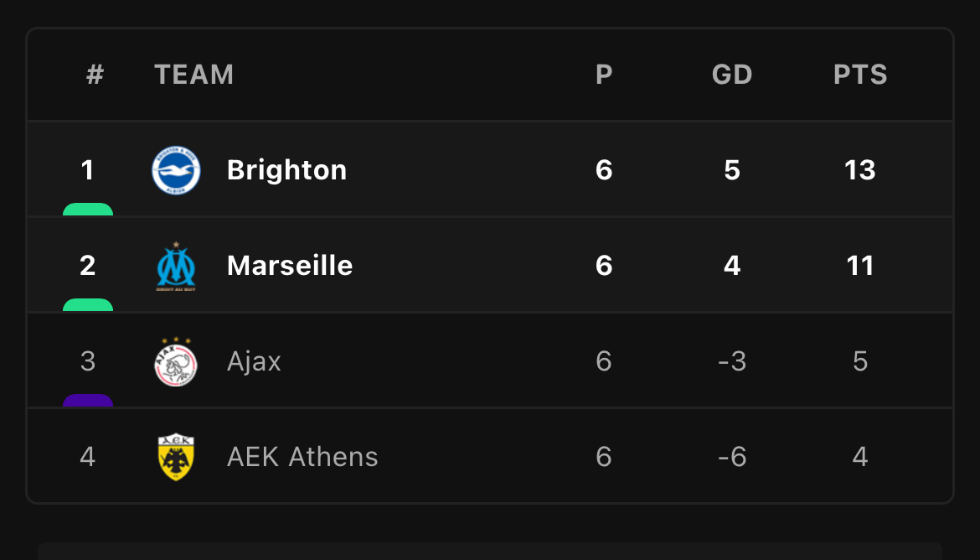
Task: Open the Marseille team name link
Action: click(290, 266)
